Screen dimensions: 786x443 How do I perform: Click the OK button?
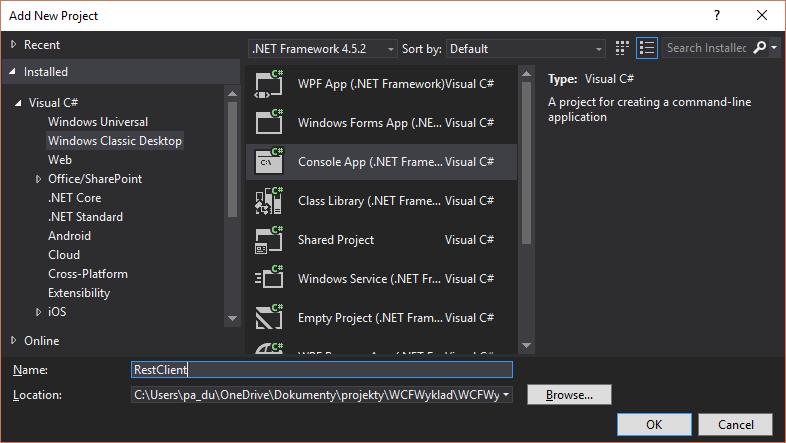click(x=654, y=424)
